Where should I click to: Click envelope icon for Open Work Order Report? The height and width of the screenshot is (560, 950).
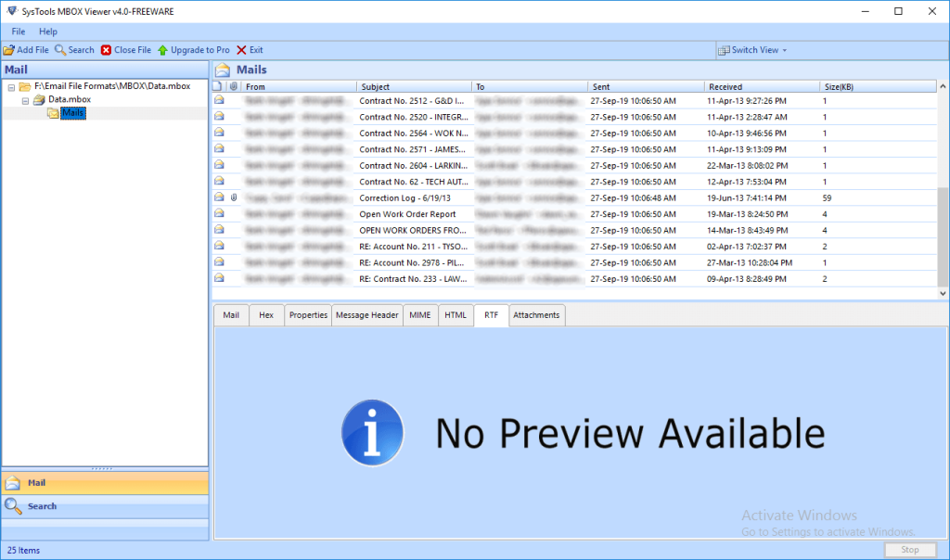pyautogui.click(x=219, y=213)
